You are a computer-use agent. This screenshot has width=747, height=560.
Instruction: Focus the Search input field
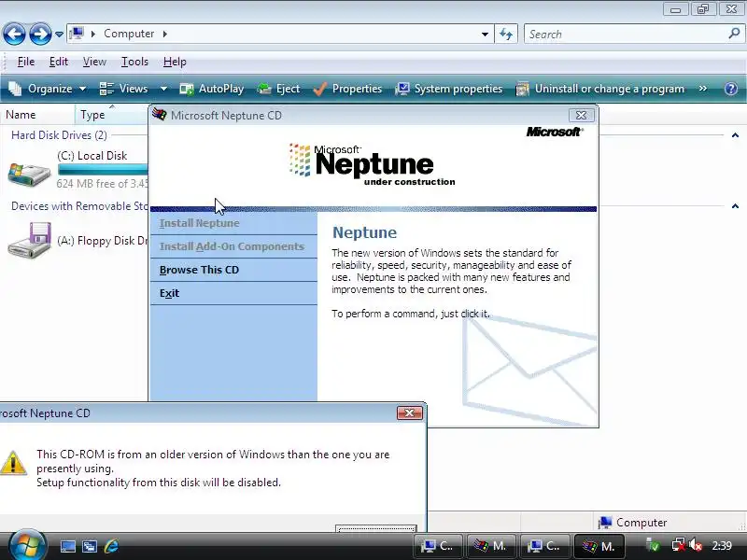tap(627, 35)
